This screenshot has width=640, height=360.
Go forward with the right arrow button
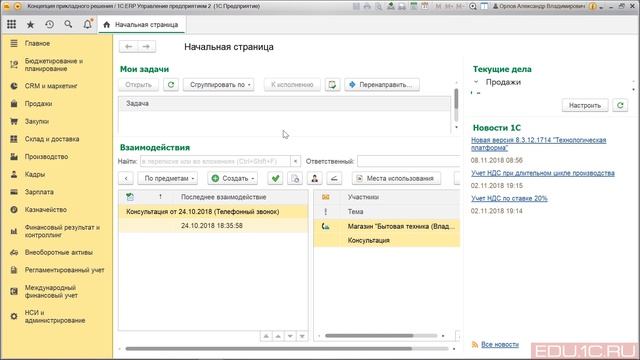[x=146, y=47]
